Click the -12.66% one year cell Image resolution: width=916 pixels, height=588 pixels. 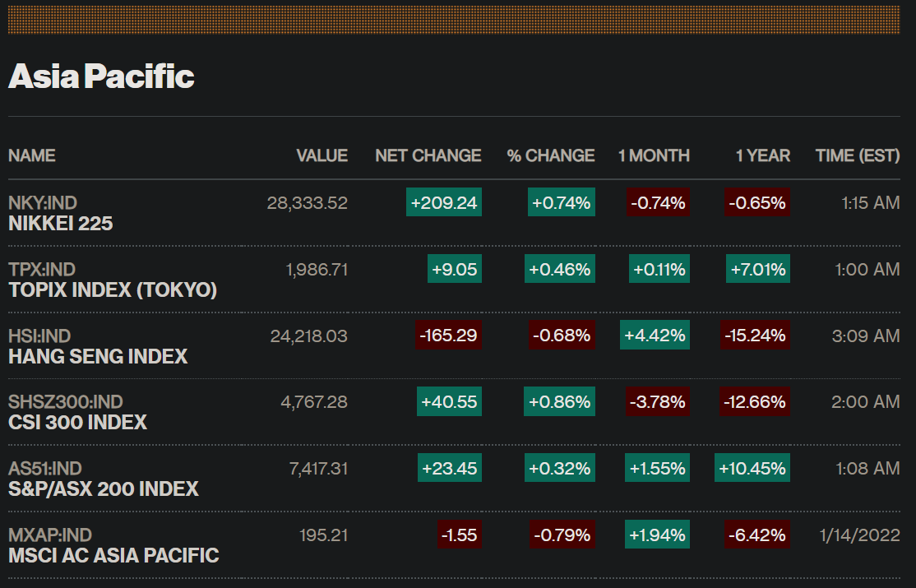[755, 401]
